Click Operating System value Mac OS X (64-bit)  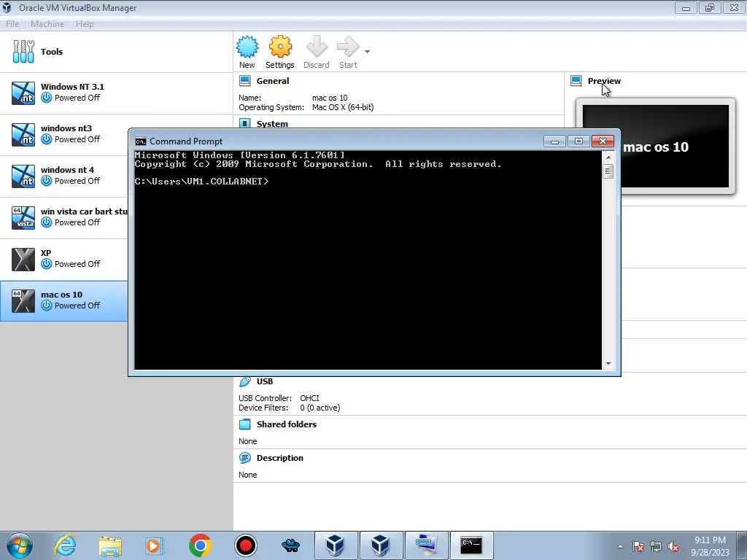343,107
